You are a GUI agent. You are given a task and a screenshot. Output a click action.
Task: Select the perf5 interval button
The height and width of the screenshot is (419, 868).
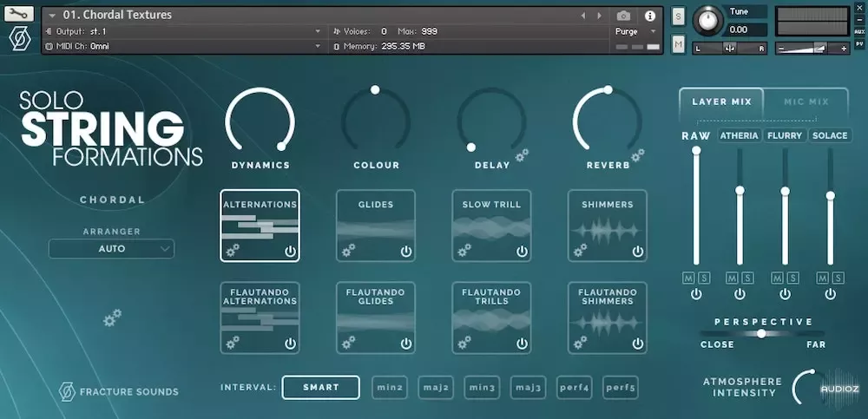(x=620, y=388)
